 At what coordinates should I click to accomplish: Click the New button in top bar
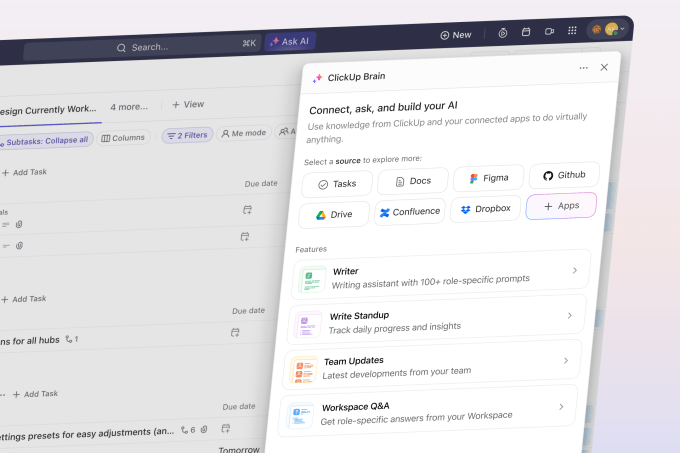pos(455,35)
